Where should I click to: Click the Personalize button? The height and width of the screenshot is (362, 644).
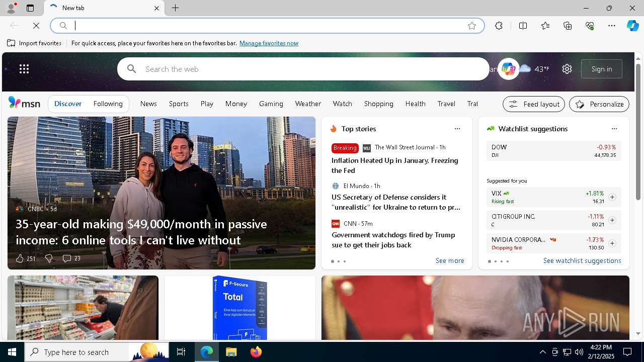pos(599,104)
